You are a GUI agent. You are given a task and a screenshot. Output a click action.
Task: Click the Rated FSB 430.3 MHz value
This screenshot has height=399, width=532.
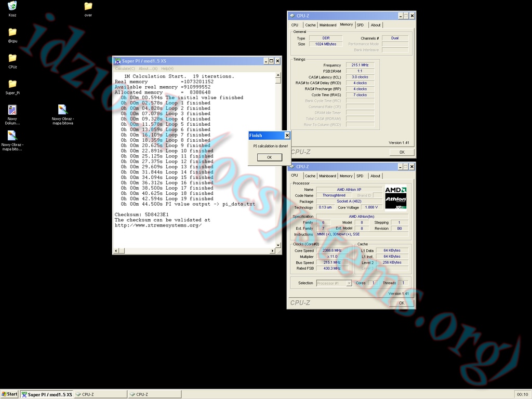[332, 269]
